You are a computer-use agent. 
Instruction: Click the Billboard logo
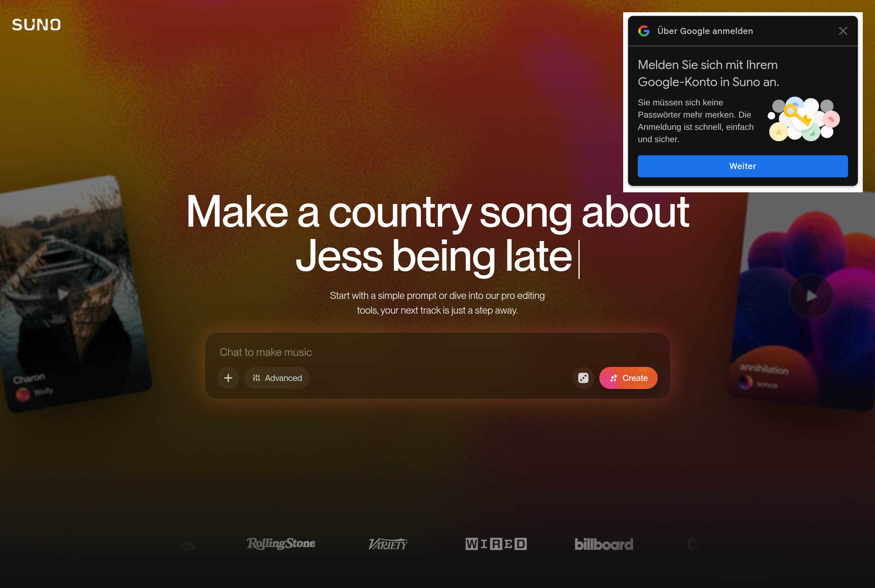pos(604,544)
